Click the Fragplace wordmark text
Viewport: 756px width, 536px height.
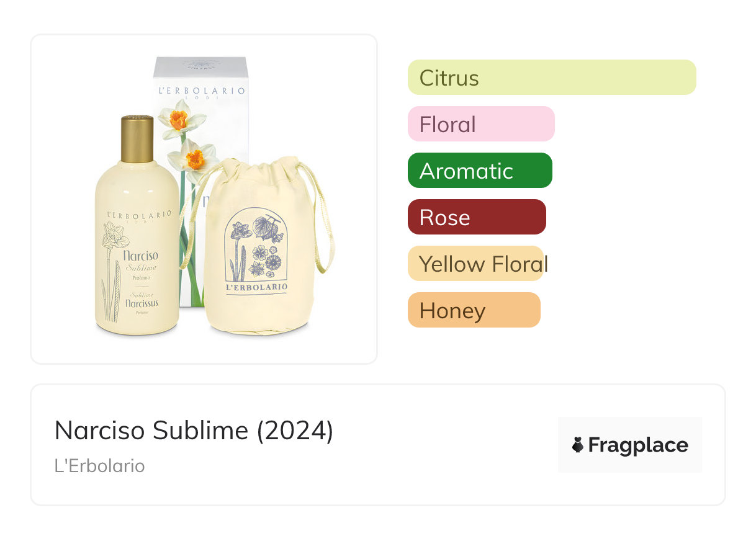pyautogui.click(x=637, y=445)
